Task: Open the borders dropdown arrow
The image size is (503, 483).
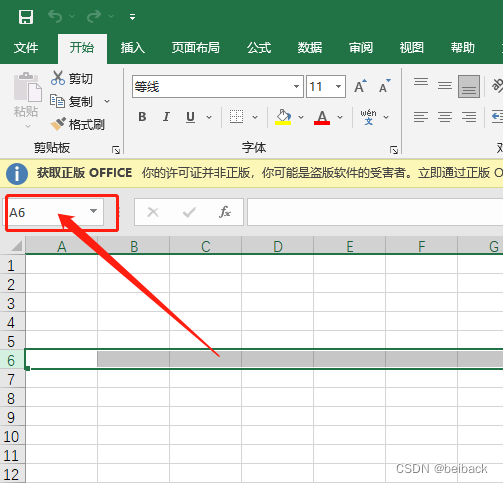Action: click(255, 117)
